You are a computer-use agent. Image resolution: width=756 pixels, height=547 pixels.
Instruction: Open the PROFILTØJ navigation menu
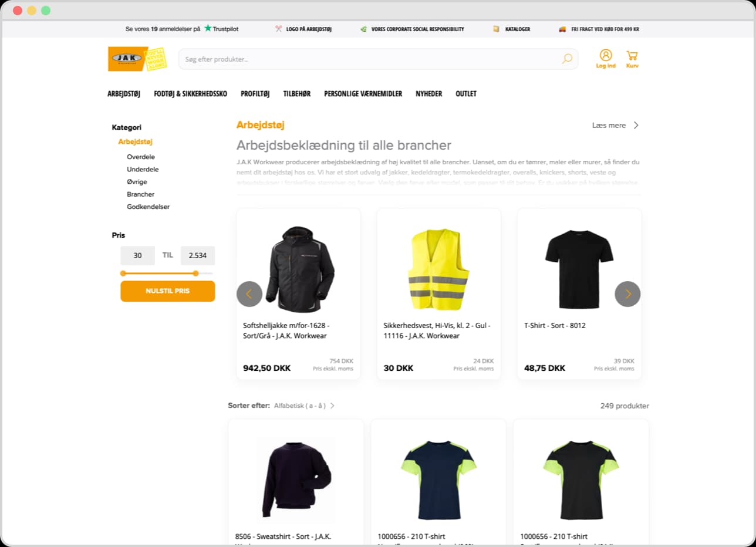[255, 93]
